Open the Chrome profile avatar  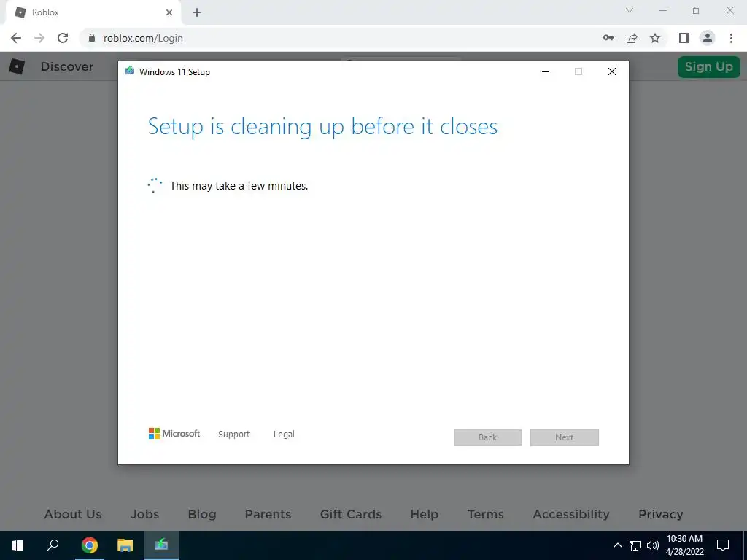pos(708,38)
